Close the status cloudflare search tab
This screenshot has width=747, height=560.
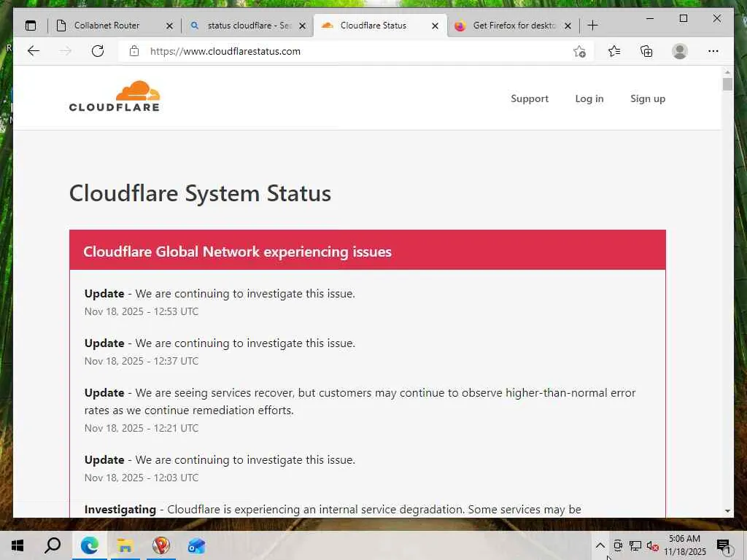(302, 26)
